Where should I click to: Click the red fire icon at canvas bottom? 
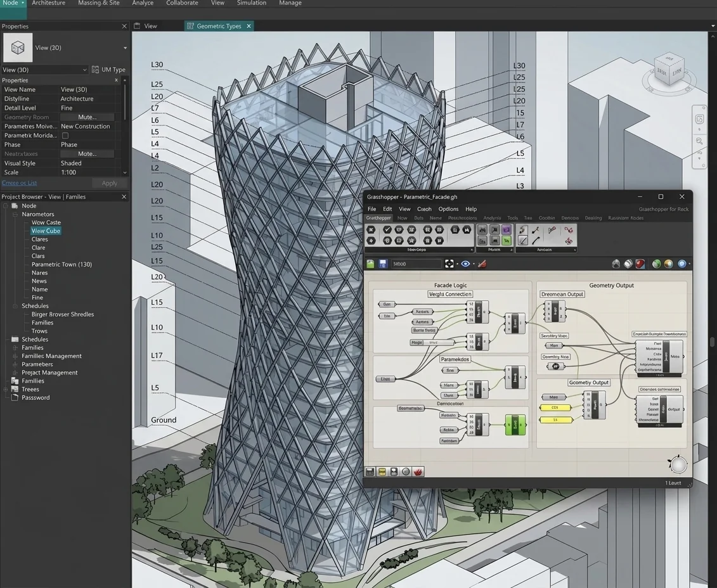[418, 471]
